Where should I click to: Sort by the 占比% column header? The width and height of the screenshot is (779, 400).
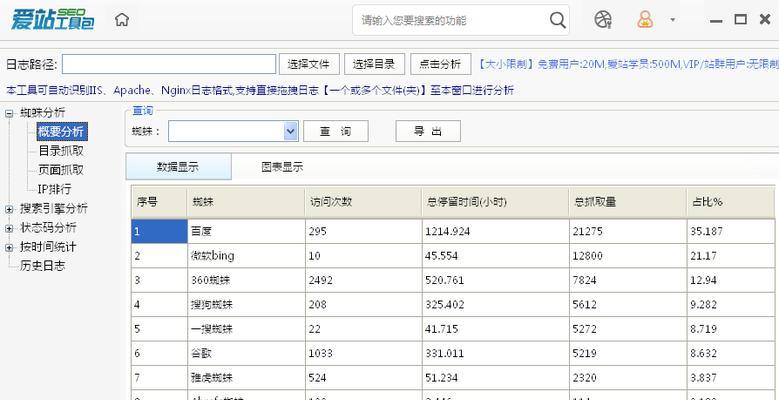[730, 202]
